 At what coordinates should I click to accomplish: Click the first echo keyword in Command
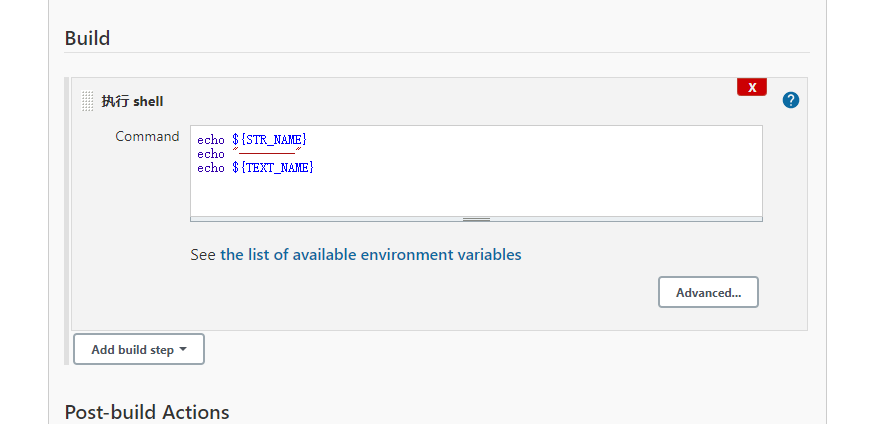pos(211,140)
